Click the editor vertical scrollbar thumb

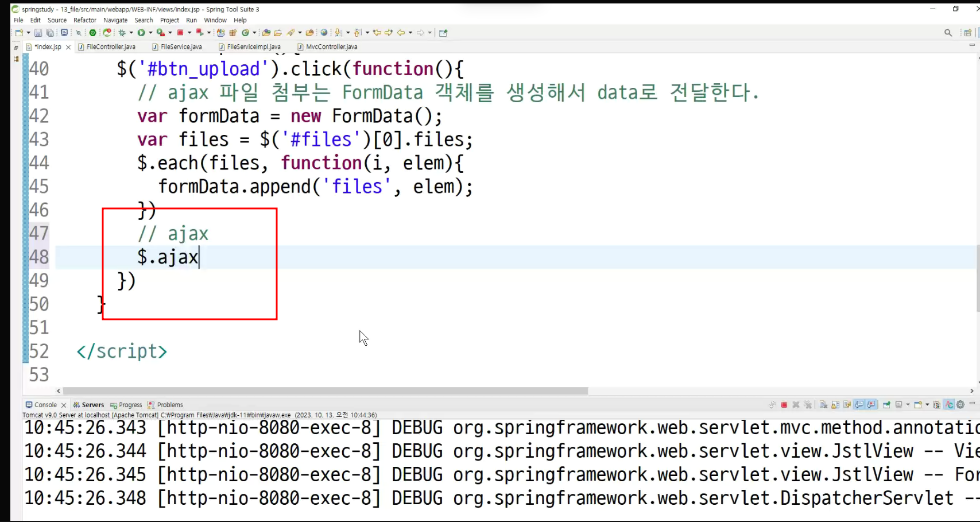[x=978, y=278]
